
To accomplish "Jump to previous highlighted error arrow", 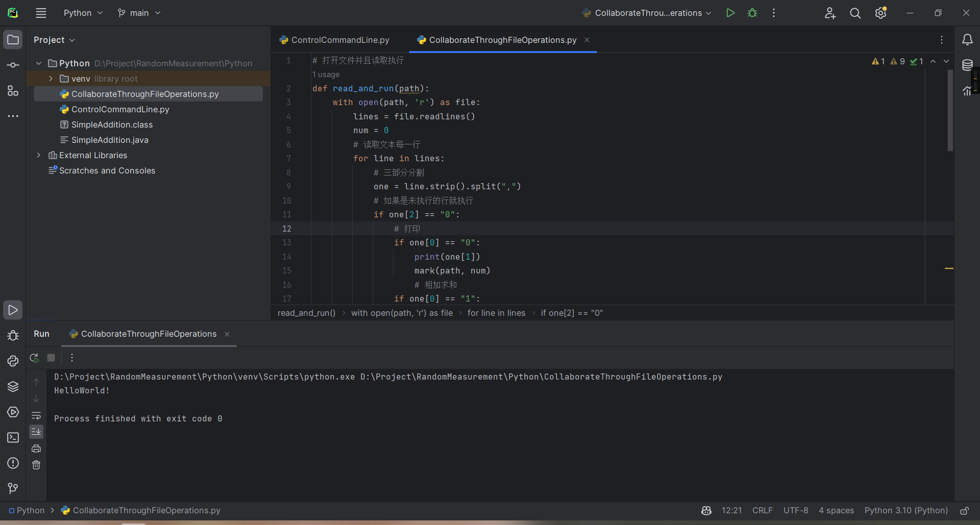I will click(x=933, y=61).
